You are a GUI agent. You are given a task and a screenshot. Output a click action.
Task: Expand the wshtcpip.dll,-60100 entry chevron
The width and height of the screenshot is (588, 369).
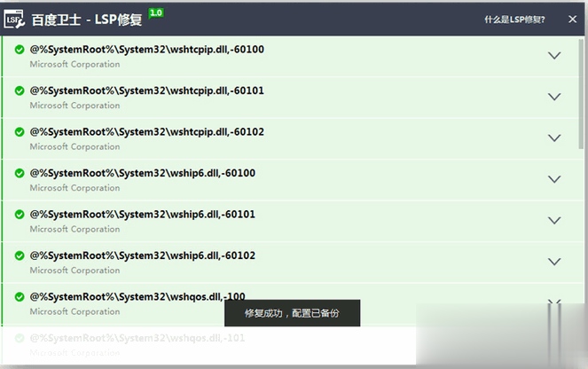tap(554, 56)
